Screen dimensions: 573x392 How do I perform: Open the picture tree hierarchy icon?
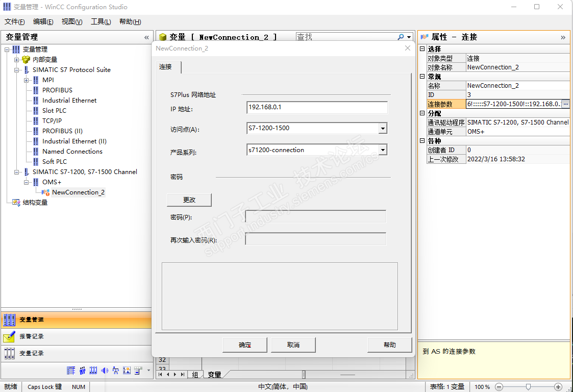coord(115,371)
